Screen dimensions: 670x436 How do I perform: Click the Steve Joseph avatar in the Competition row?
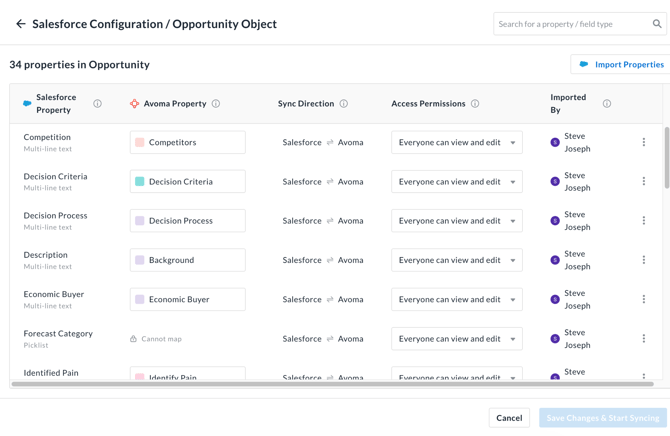point(555,142)
